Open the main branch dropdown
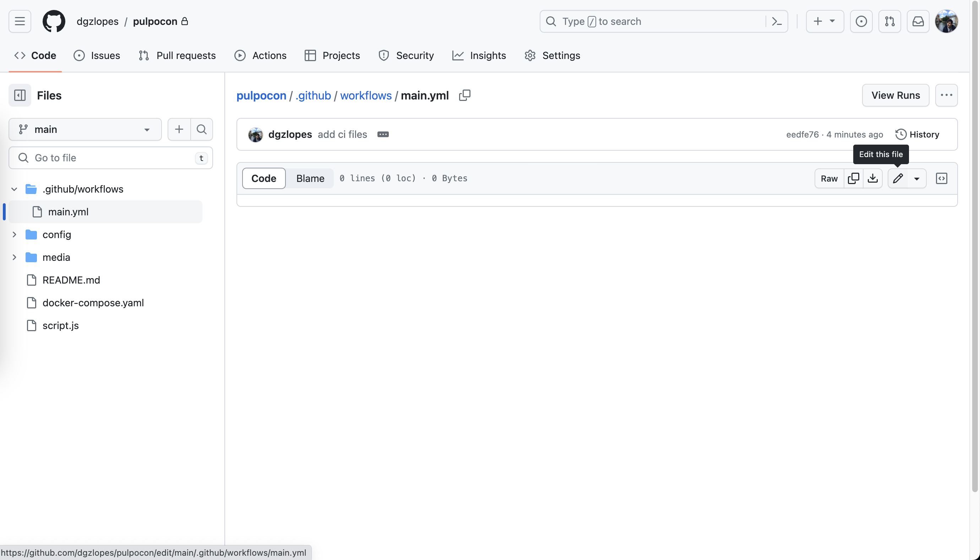The image size is (980, 560). 85,130
